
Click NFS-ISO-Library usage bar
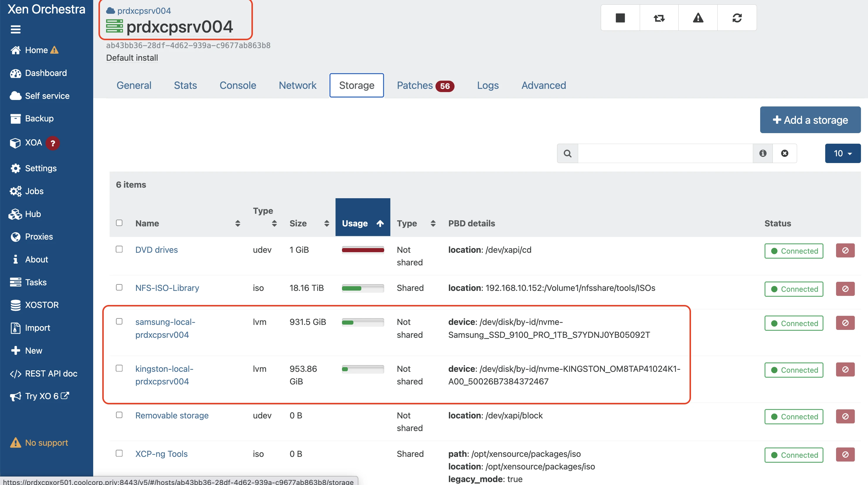(x=363, y=288)
